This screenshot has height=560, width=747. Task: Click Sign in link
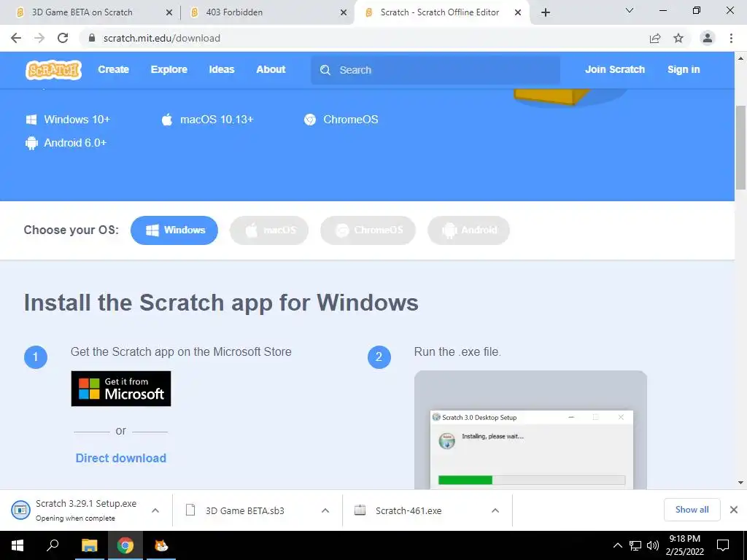point(684,69)
